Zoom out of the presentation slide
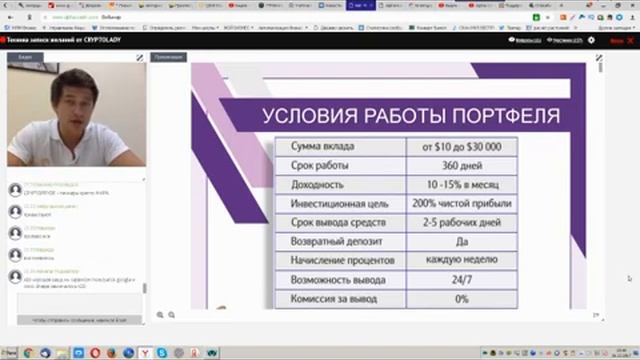Image resolution: width=640 pixels, height=360 pixels. tap(172, 315)
